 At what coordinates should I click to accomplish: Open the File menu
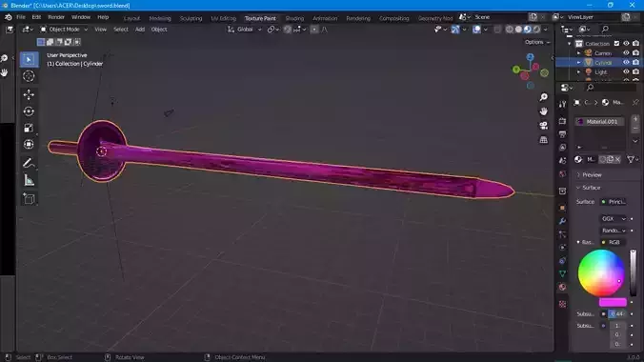pyautogui.click(x=21, y=17)
